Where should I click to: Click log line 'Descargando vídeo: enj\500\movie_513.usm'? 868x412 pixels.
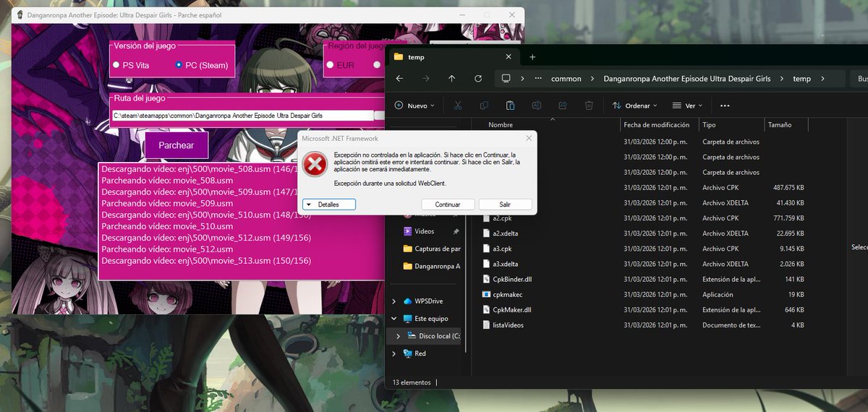point(206,261)
